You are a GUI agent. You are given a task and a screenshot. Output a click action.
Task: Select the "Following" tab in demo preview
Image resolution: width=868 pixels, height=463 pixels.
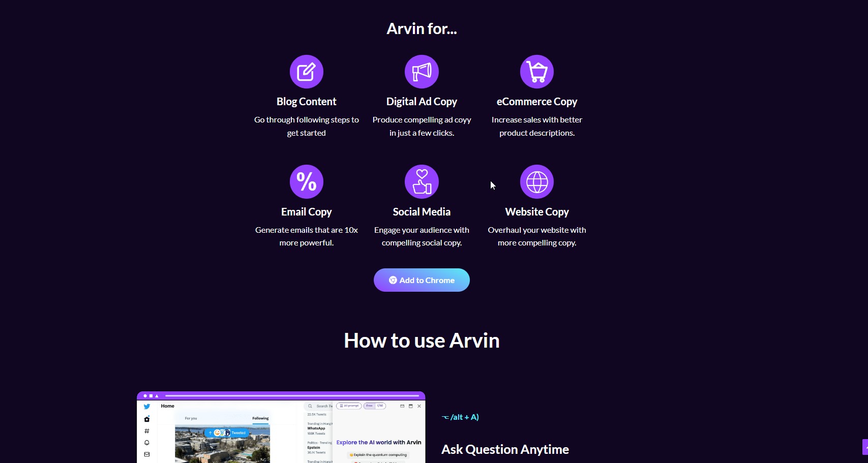tap(260, 418)
